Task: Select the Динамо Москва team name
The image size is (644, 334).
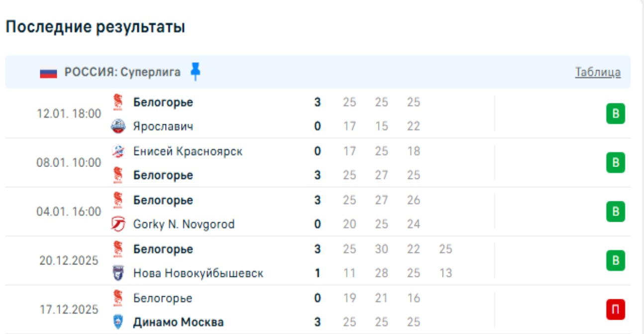Action: pos(178,322)
